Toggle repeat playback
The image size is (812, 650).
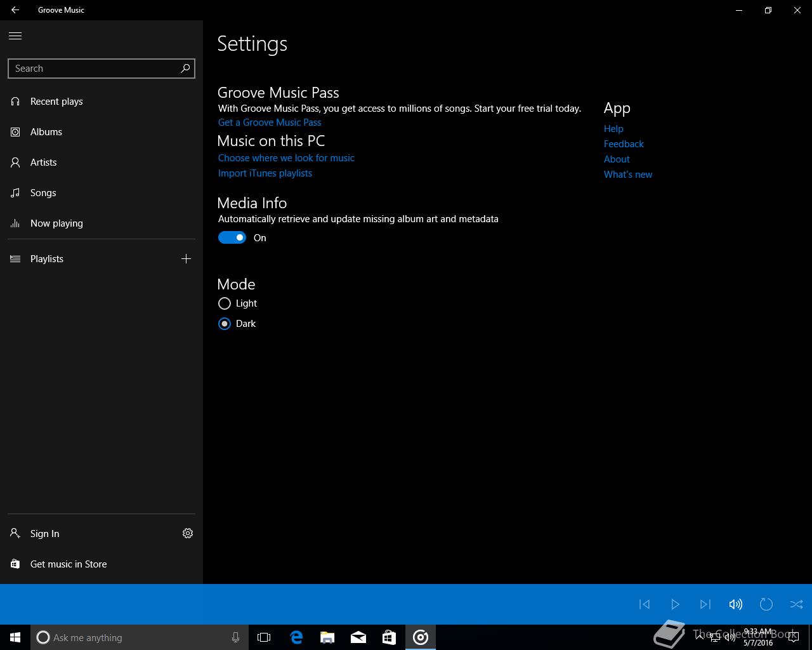(x=766, y=604)
